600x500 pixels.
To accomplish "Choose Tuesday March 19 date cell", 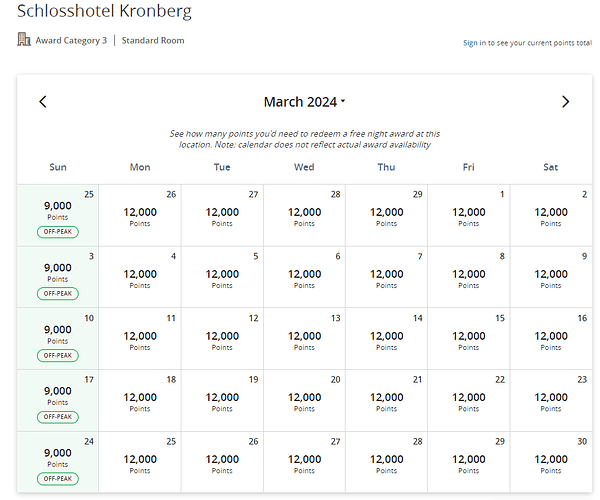I will coord(222,401).
